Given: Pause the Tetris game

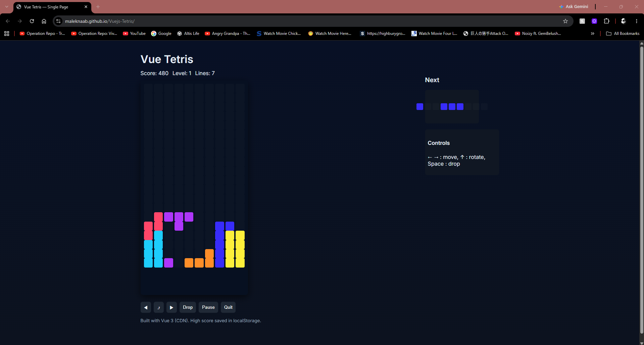Looking at the screenshot, I should point(208,307).
